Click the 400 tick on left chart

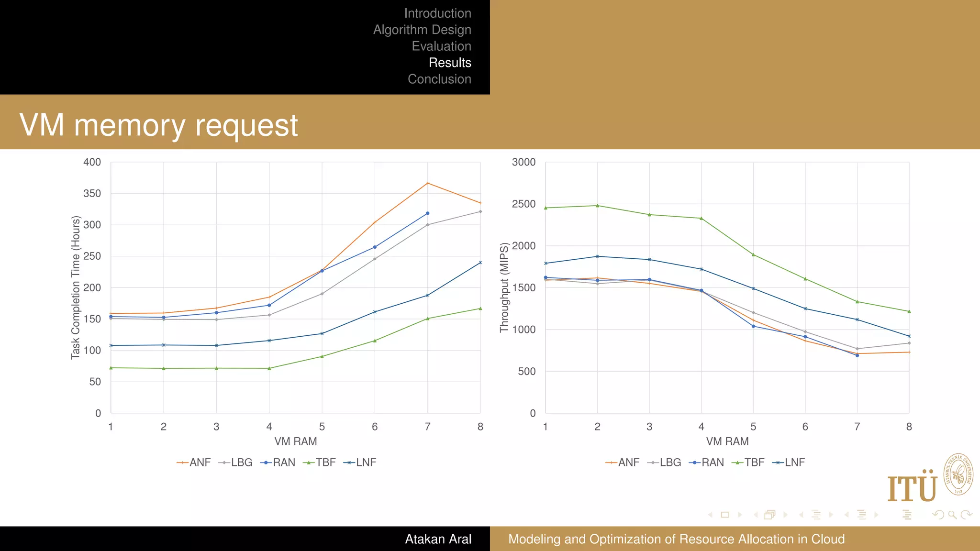pyautogui.click(x=92, y=162)
